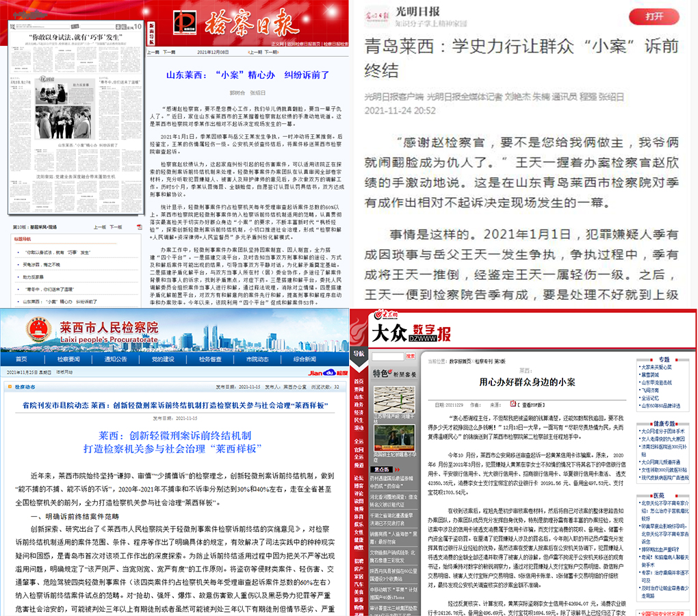Select the 通知公告 menu item

(115, 359)
